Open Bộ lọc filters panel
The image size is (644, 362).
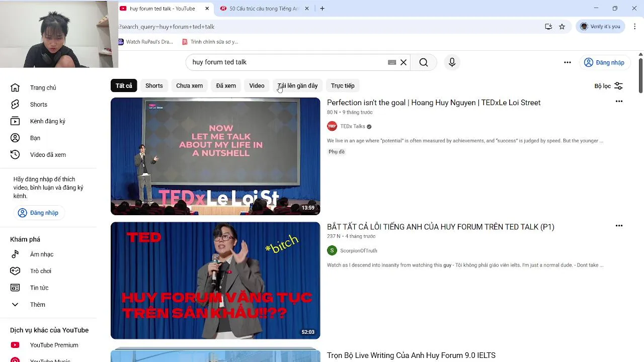[x=609, y=86]
